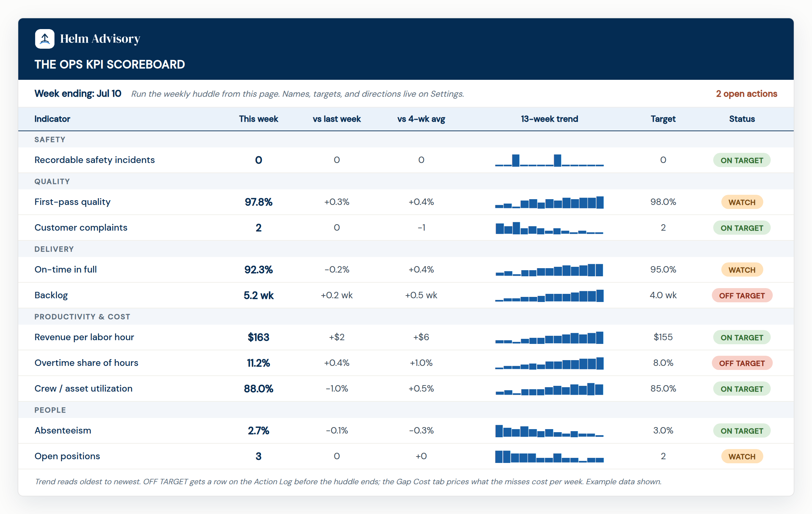Click Backlog indicator name

(x=51, y=295)
